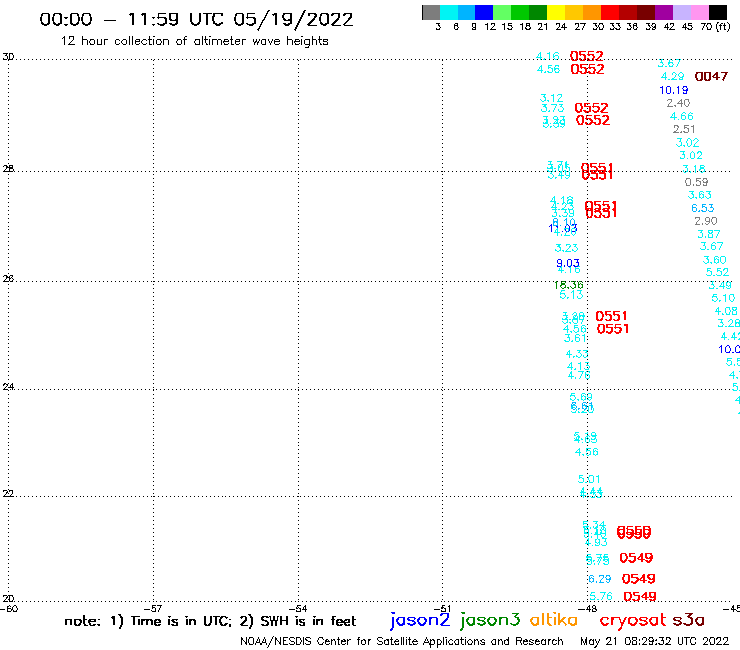Click the gray swatch in the color scale
740x650 pixels.
[431, 12]
